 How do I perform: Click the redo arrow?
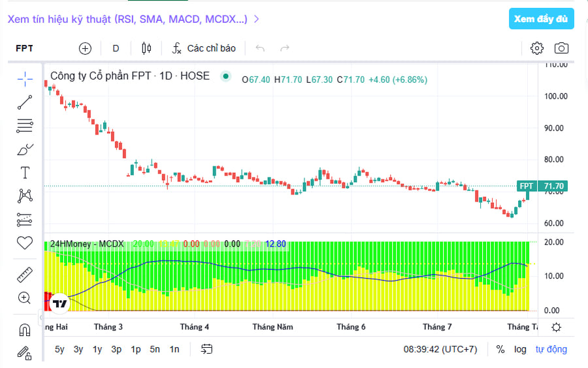point(285,48)
